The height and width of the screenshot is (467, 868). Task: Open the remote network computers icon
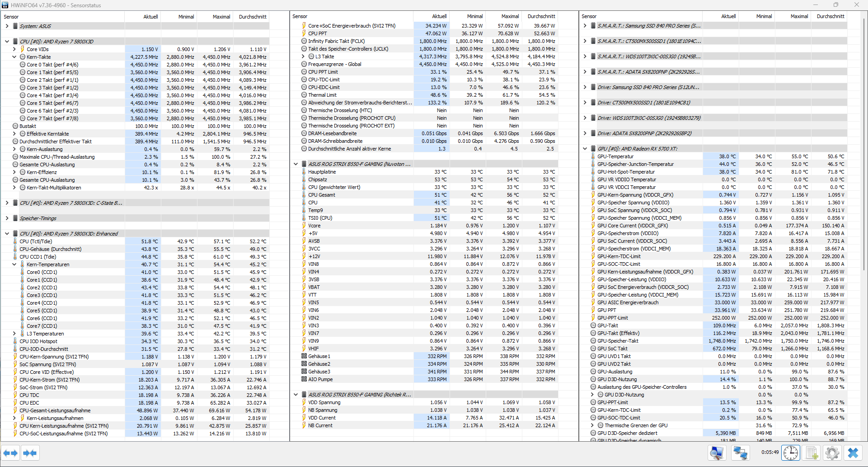(740, 453)
